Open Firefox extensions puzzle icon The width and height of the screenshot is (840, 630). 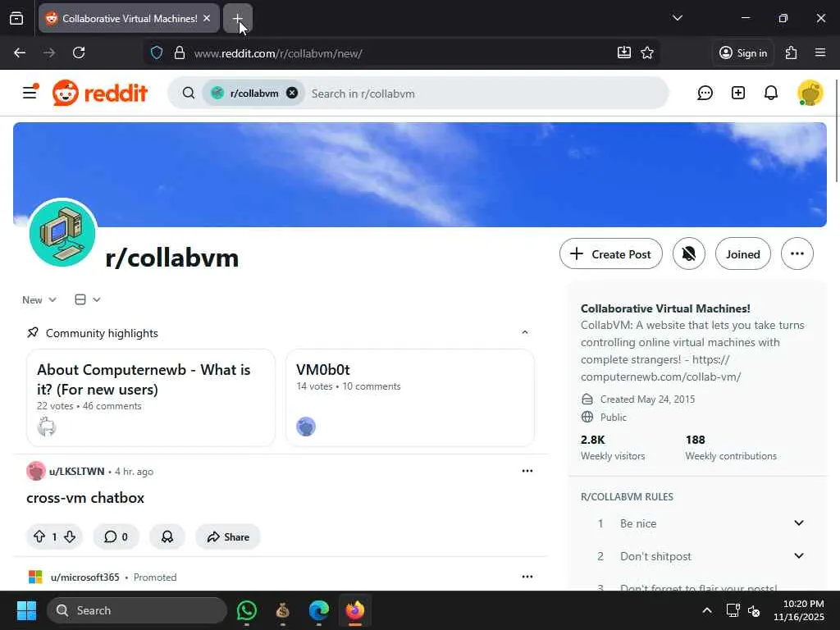792,52
